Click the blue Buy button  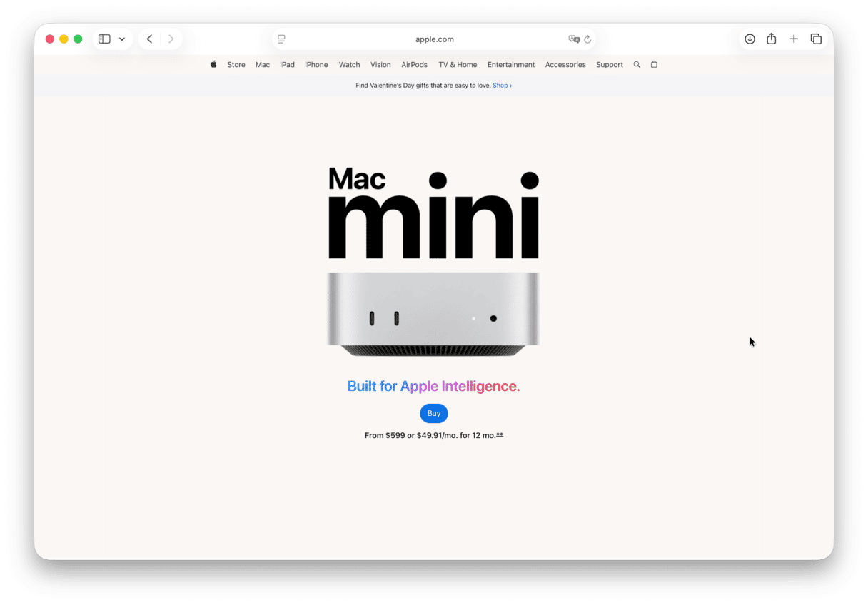click(x=433, y=413)
